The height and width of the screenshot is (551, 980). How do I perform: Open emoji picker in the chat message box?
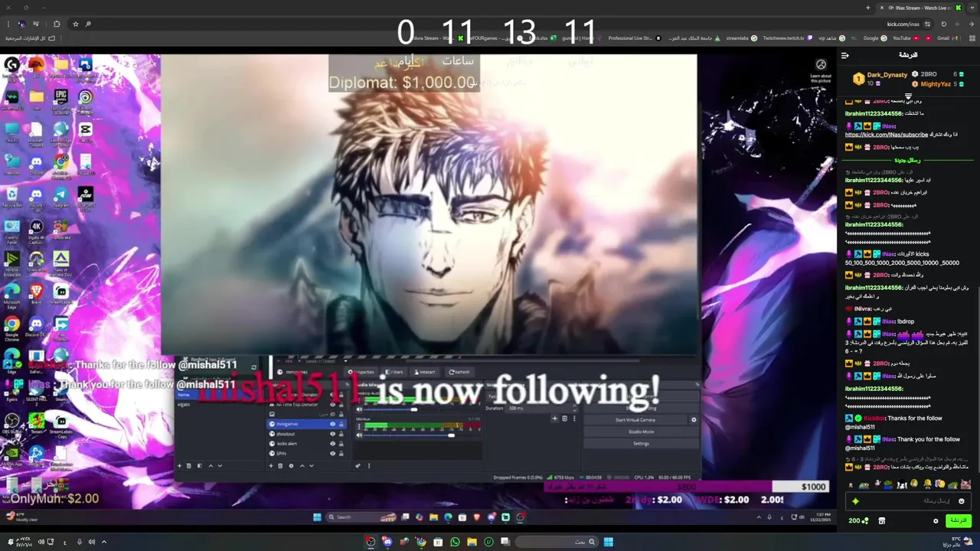pos(962,501)
